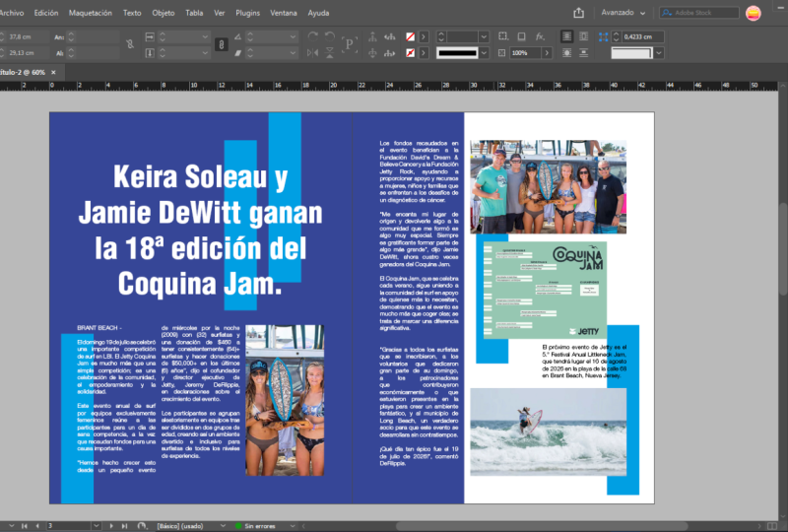Screen dimensions: 788x532
Task: Click the 100% opacity field
Action: click(x=526, y=53)
